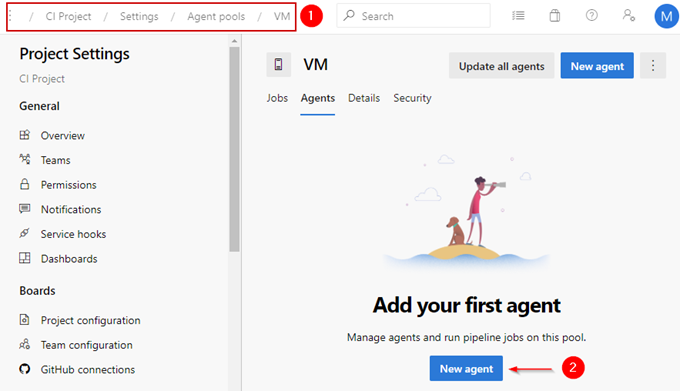Open Team configuration under Boards
Viewport: 680px width, 391px height.
(87, 345)
